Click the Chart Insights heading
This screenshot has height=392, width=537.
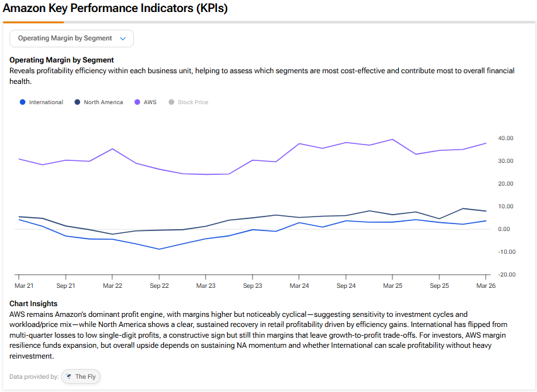(x=33, y=304)
